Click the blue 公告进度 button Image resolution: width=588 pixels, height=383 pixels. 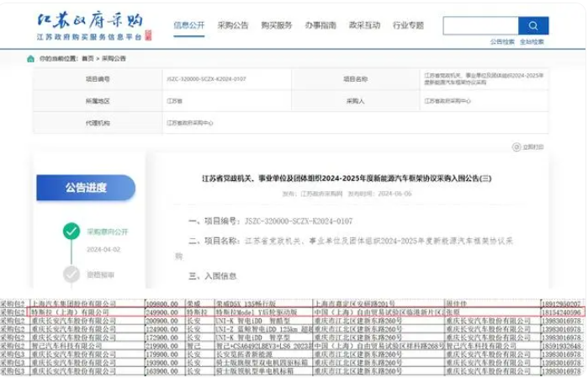86,188
